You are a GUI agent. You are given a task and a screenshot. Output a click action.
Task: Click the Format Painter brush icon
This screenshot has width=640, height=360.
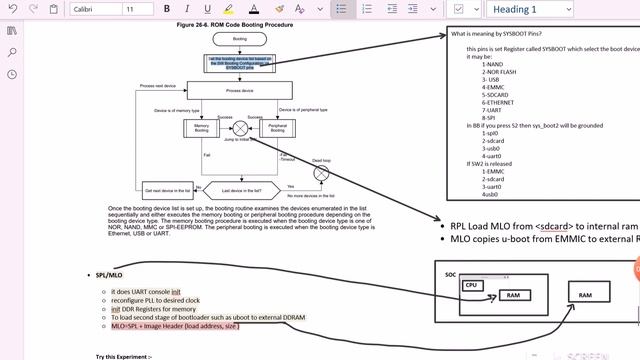[x=280, y=9]
